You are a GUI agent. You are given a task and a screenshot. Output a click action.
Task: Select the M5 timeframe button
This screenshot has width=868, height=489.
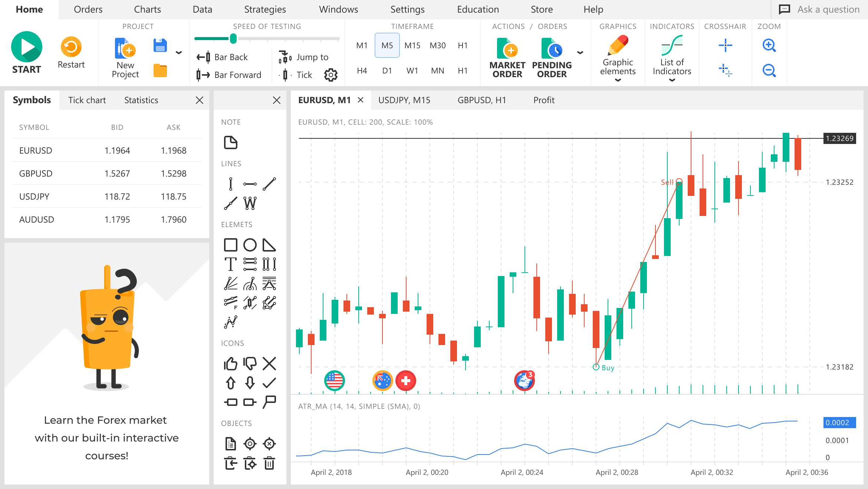pyautogui.click(x=387, y=45)
